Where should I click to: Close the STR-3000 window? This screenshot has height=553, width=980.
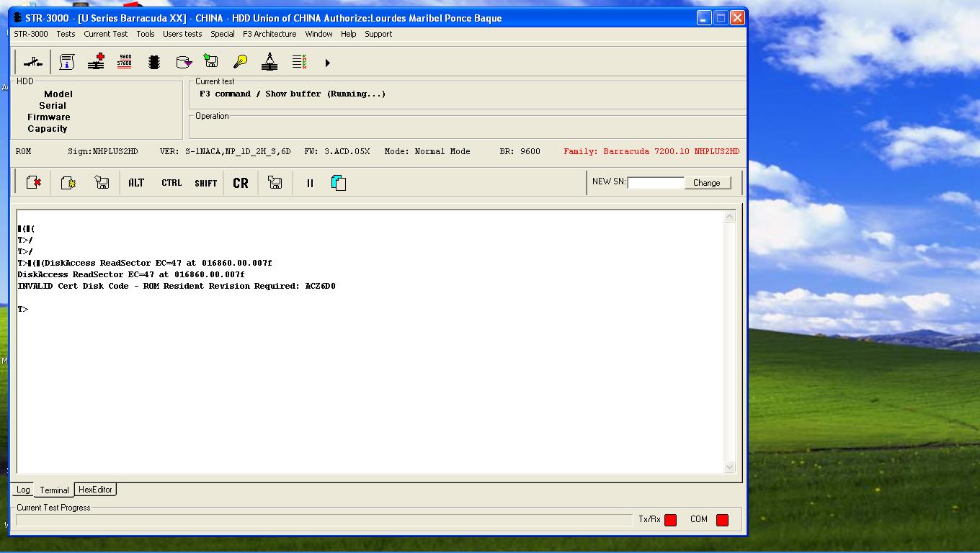pyautogui.click(x=737, y=18)
